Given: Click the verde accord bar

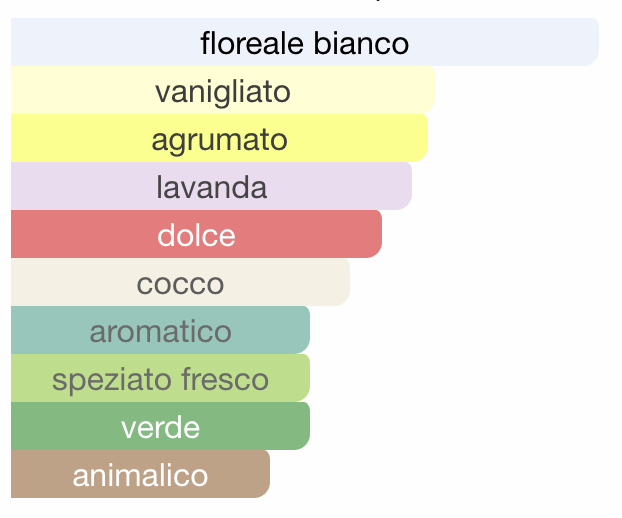Looking at the screenshot, I should [160, 426].
